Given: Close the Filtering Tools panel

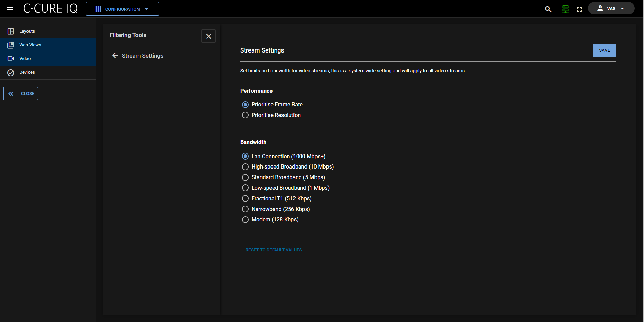Looking at the screenshot, I should [x=209, y=36].
